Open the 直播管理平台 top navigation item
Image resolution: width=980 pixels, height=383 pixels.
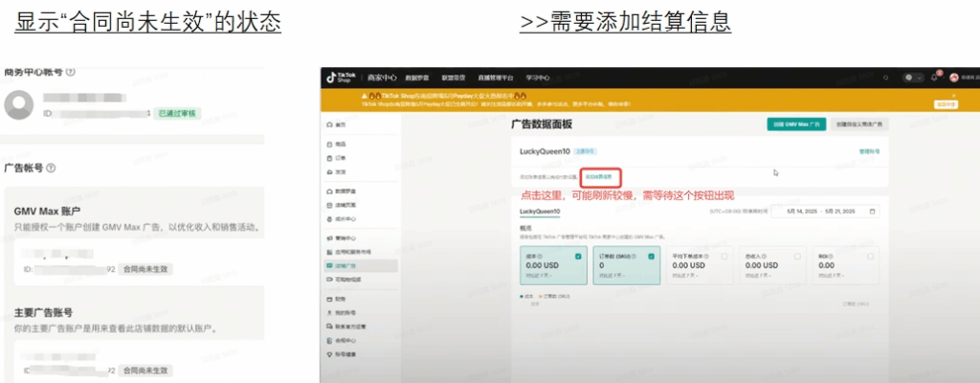point(496,79)
